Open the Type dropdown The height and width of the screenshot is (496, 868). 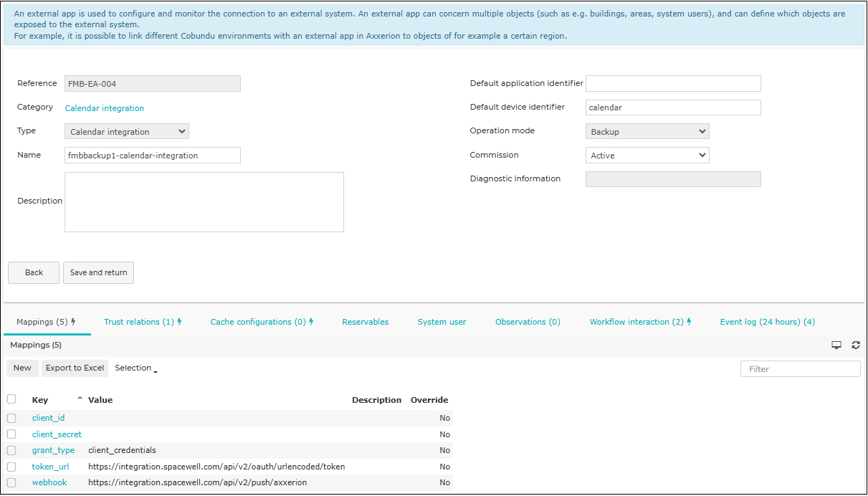[x=127, y=131]
